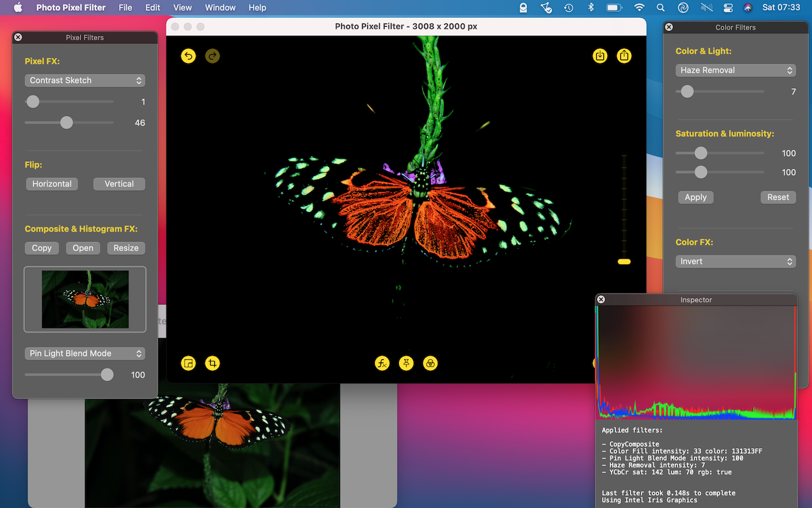Close the Pixel Filters panel
The image size is (812, 508).
[x=18, y=37]
